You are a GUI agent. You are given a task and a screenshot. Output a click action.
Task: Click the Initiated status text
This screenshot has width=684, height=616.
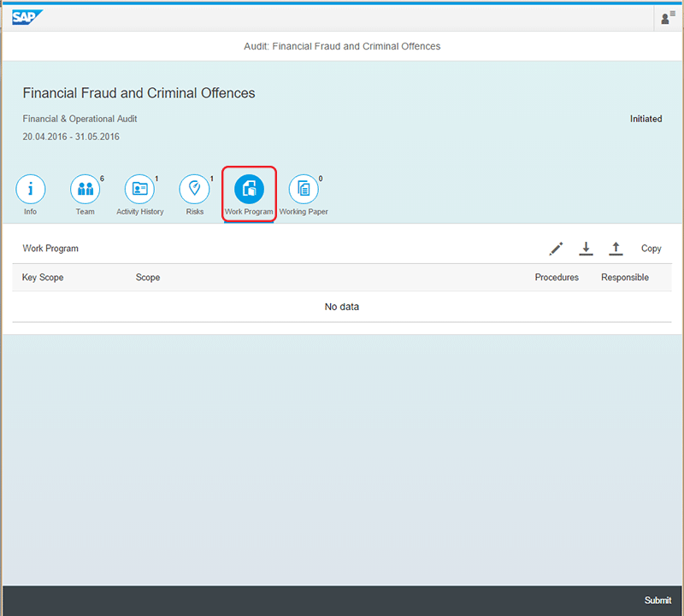coord(646,119)
